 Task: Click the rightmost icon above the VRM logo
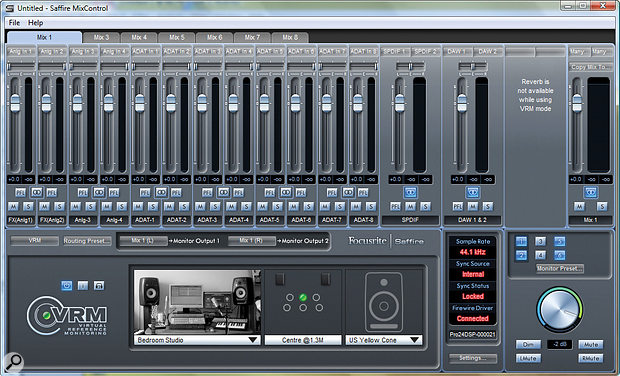pos(99,285)
